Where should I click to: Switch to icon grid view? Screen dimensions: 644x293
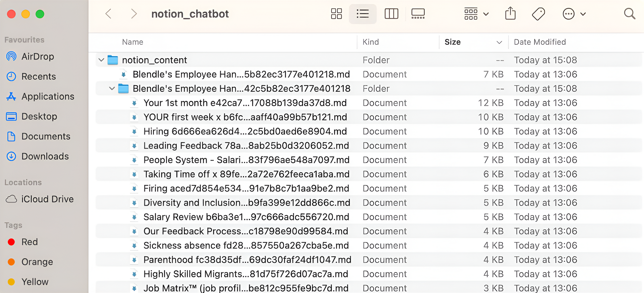(x=336, y=14)
